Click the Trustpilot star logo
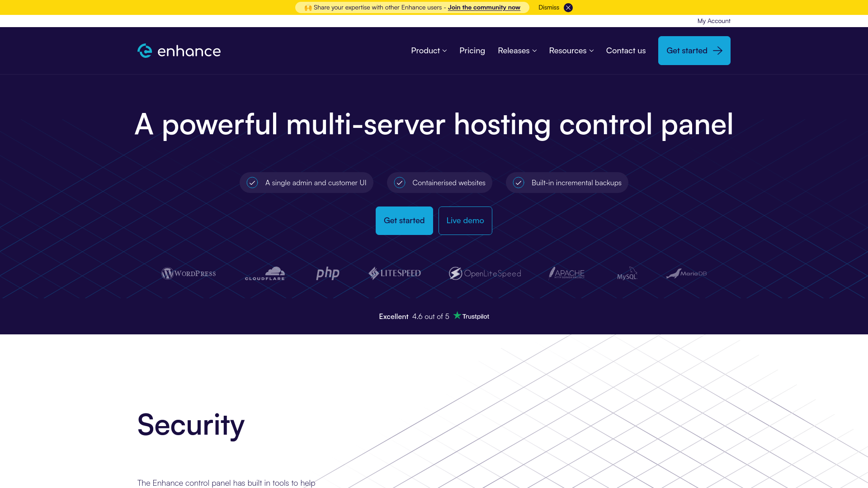 (x=471, y=316)
